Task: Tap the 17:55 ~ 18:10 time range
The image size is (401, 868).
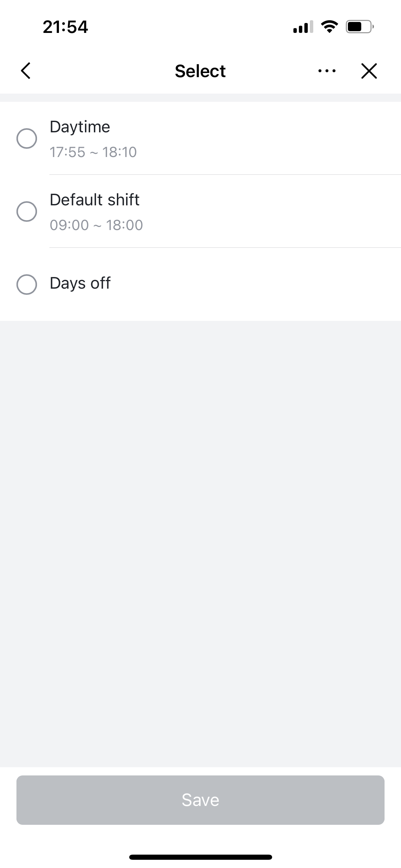Action: point(93,152)
